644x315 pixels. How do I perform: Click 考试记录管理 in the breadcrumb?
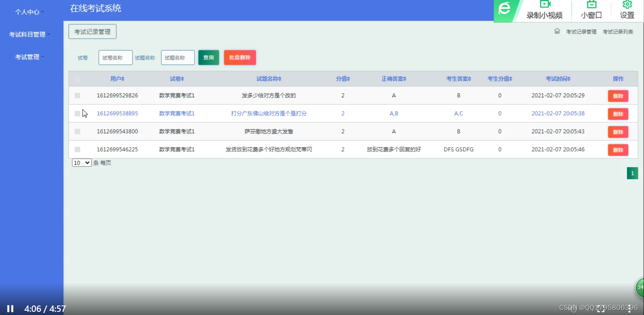(581, 32)
